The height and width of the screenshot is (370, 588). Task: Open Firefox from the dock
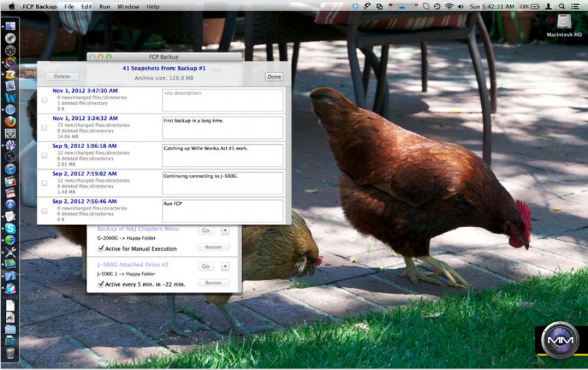point(10,121)
